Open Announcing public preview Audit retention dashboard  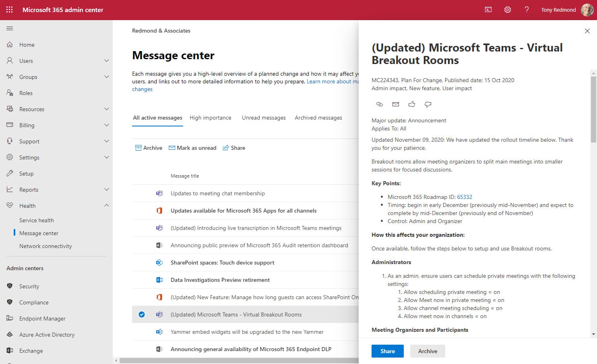point(259,245)
